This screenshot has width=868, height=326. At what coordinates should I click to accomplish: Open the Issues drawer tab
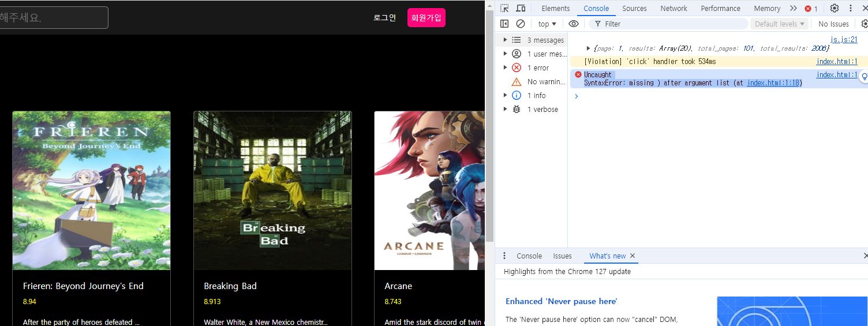click(562, 256)
